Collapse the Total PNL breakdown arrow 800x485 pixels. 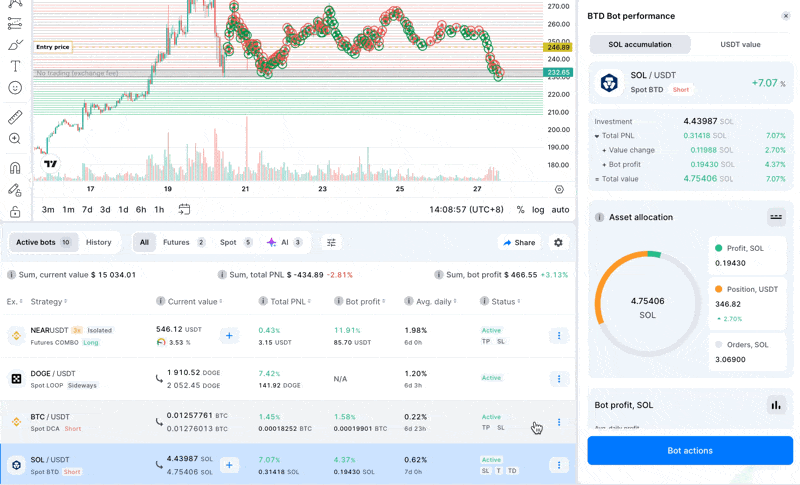tap(597, 136)
